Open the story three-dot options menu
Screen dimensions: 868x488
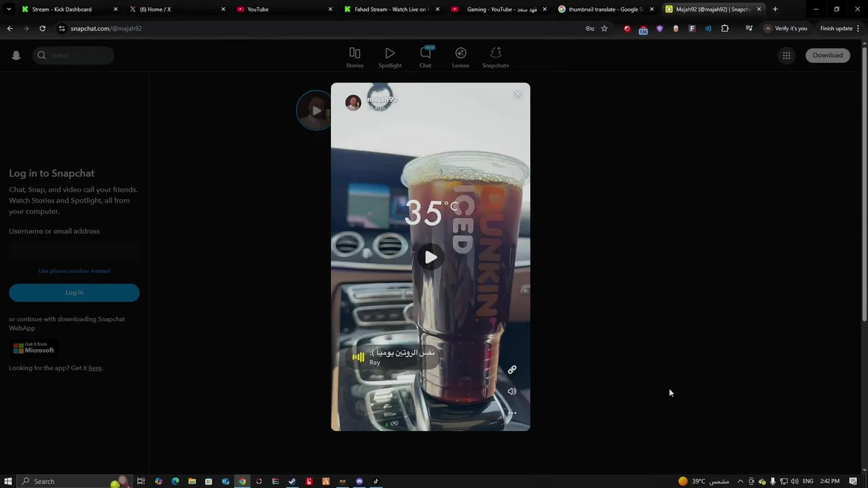512,413
